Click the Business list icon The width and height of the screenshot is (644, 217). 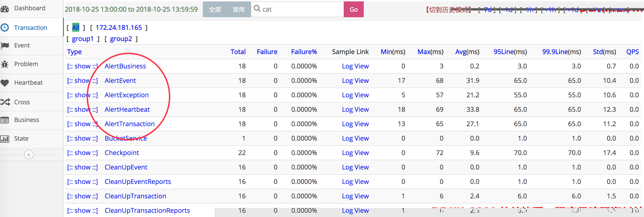5,120
